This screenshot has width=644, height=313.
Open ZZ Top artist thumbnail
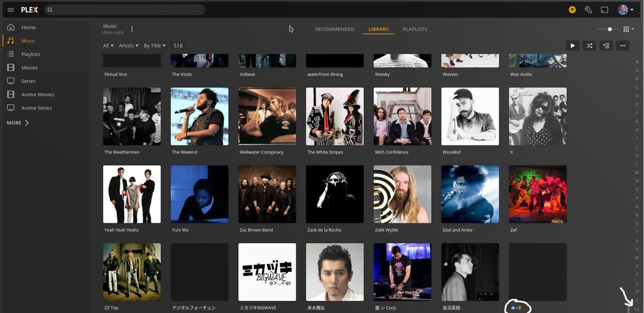pos(132,272)
